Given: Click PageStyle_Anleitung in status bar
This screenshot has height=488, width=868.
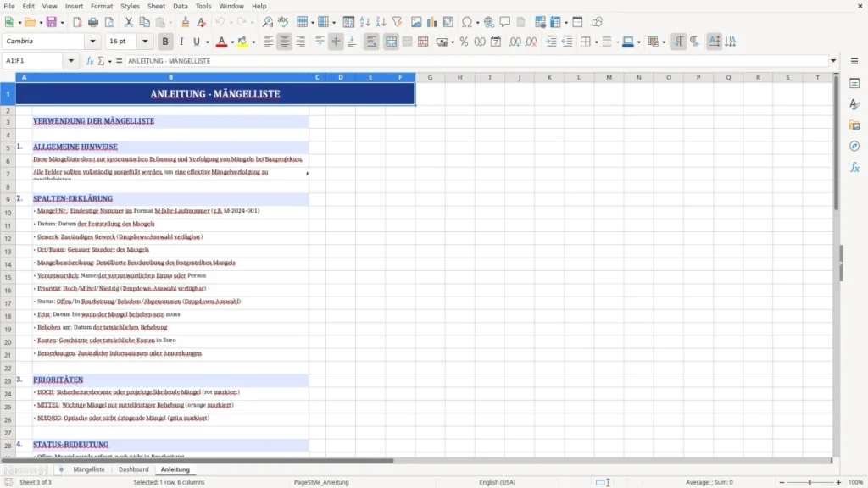Looking at the screenshot, I should coord(321,482).
